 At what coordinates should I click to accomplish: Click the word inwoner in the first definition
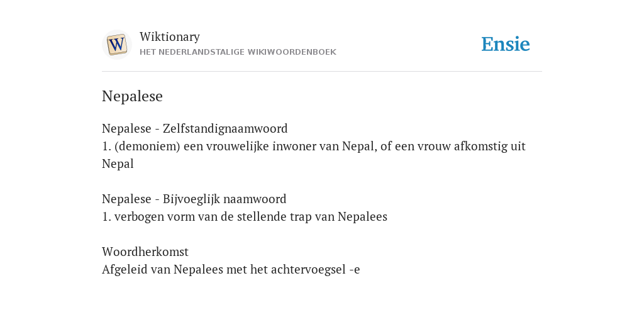tap(294, 146)
